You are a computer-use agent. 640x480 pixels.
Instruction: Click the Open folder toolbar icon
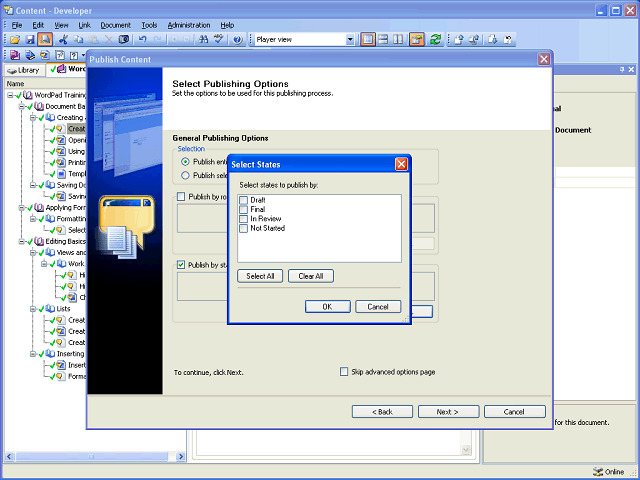click(x=15, y=40)
